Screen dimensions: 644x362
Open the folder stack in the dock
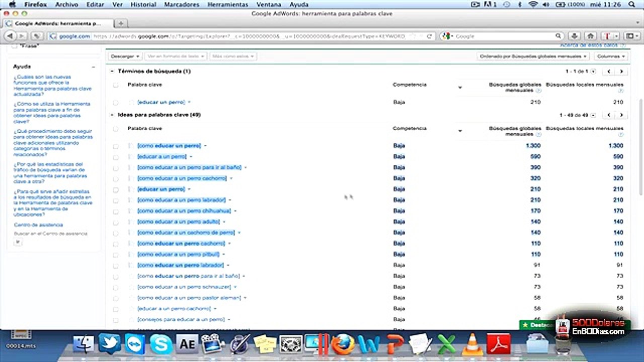537,344
